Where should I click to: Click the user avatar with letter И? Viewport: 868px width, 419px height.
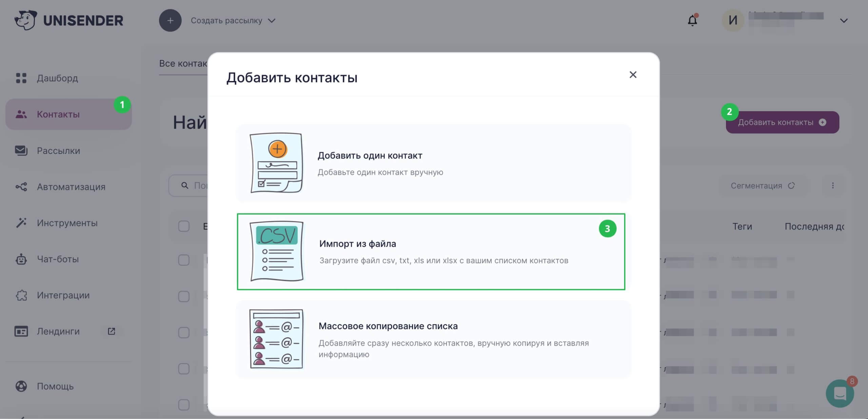pyautogui.click(x=733, y=20)
